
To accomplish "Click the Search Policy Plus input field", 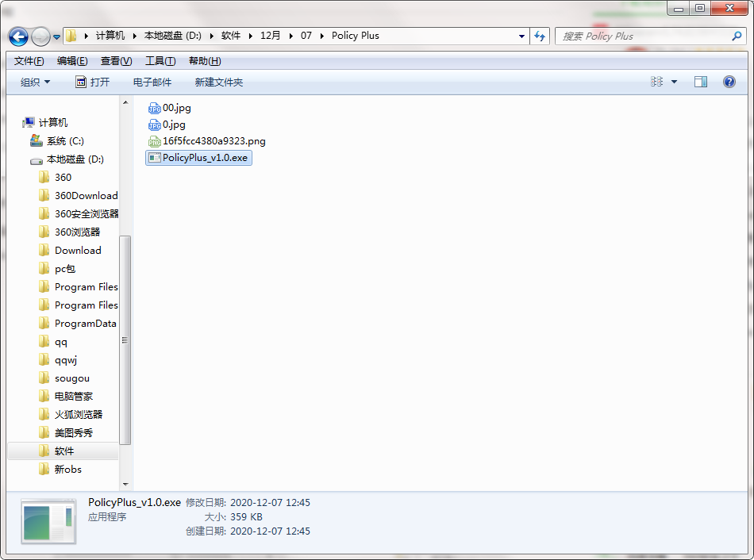I will 644,36.
